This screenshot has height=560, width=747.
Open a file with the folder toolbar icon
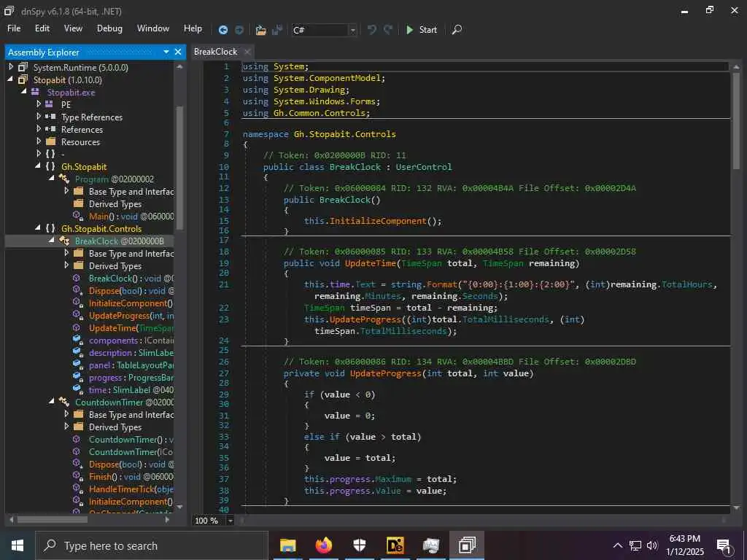tap(260, 30)
